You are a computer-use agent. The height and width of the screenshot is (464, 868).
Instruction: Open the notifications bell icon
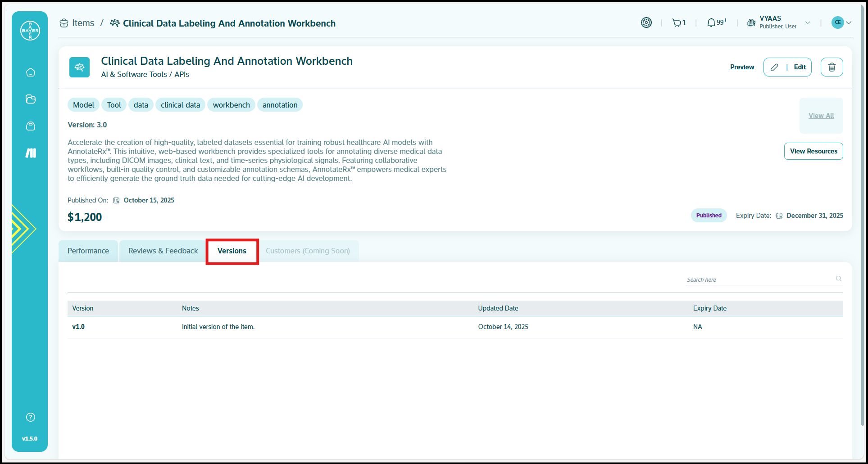[711, 23]
